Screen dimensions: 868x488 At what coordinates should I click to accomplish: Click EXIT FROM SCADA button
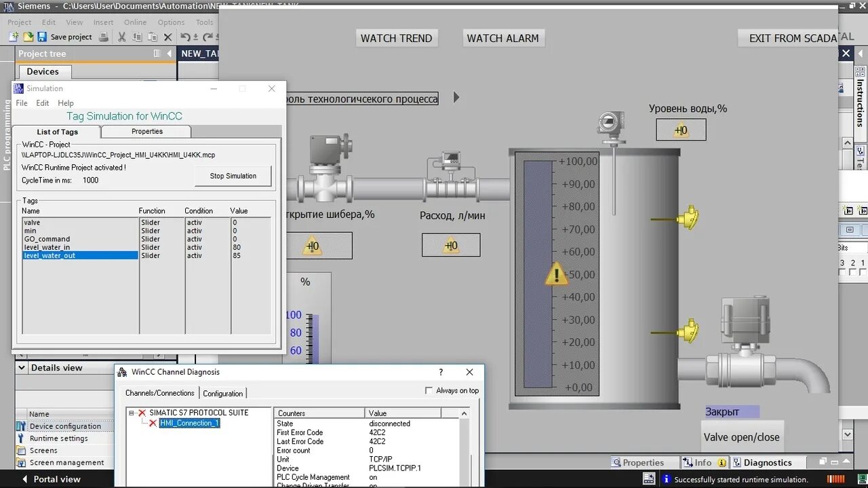point(788,38)
